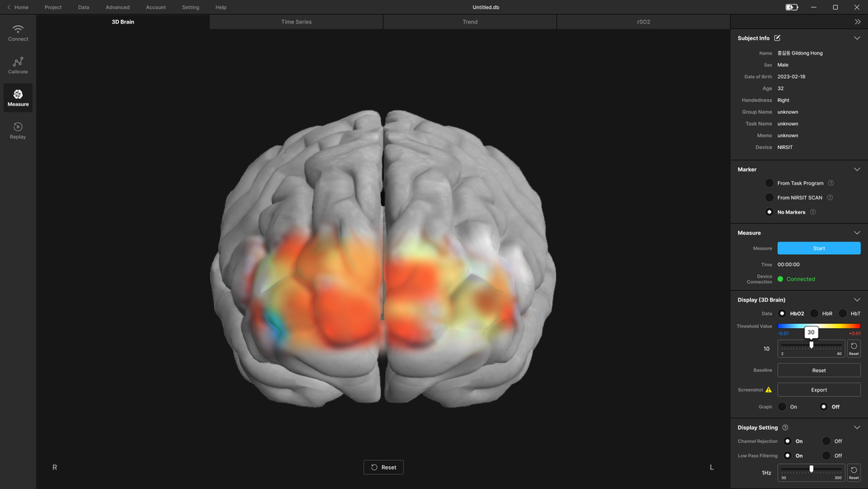This screenshot has width=868, height=489.
Task: Click the battery status icon
Action: coord(791,7)
